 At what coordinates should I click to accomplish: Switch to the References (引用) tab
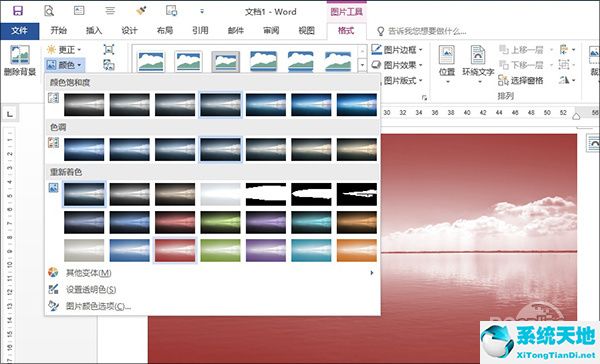(x=200, y=31)
